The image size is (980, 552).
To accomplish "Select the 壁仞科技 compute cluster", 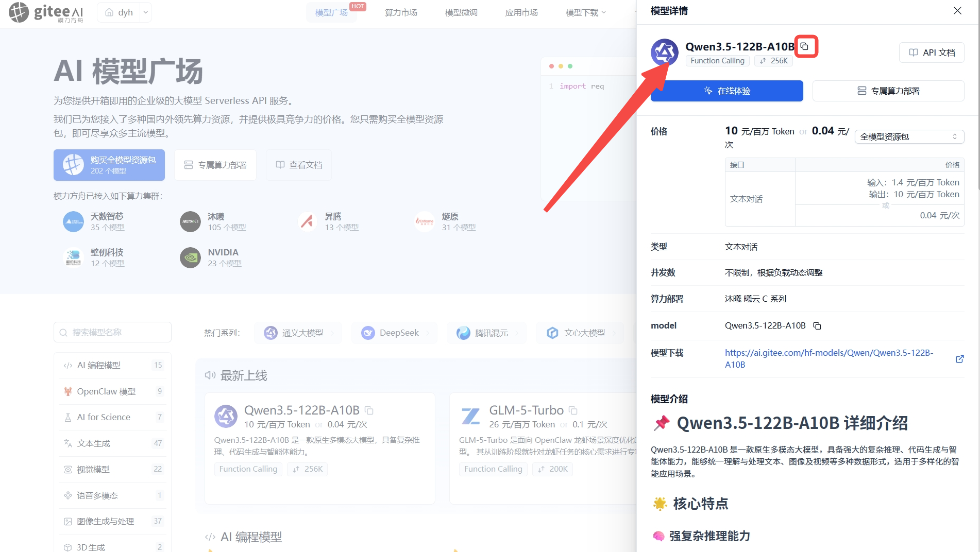I will click(95, 257).
